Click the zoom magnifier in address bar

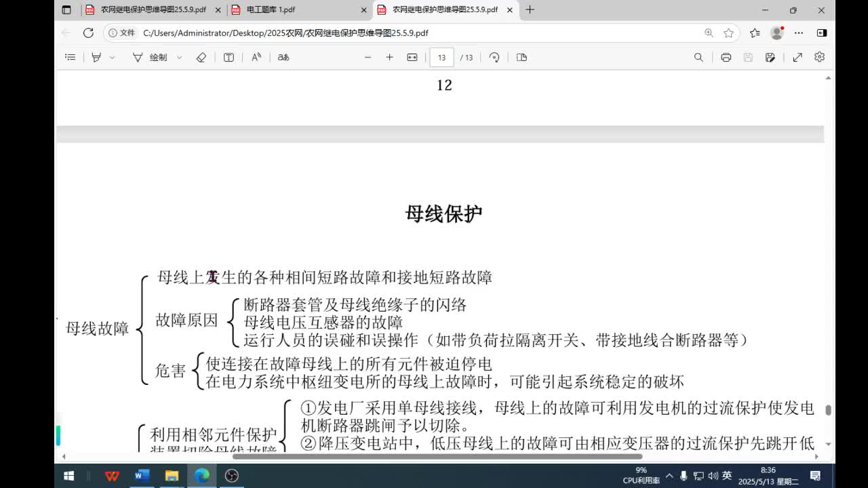[709, 33]
